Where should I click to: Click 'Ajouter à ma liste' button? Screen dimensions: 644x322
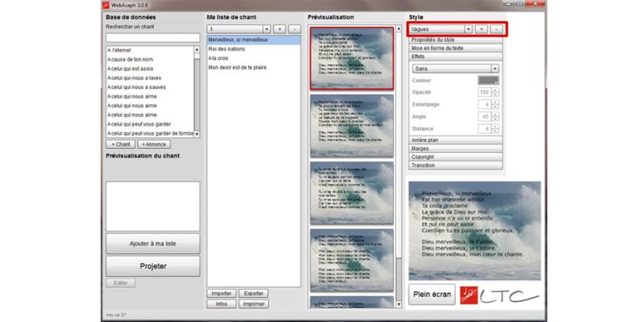[153, 244]
